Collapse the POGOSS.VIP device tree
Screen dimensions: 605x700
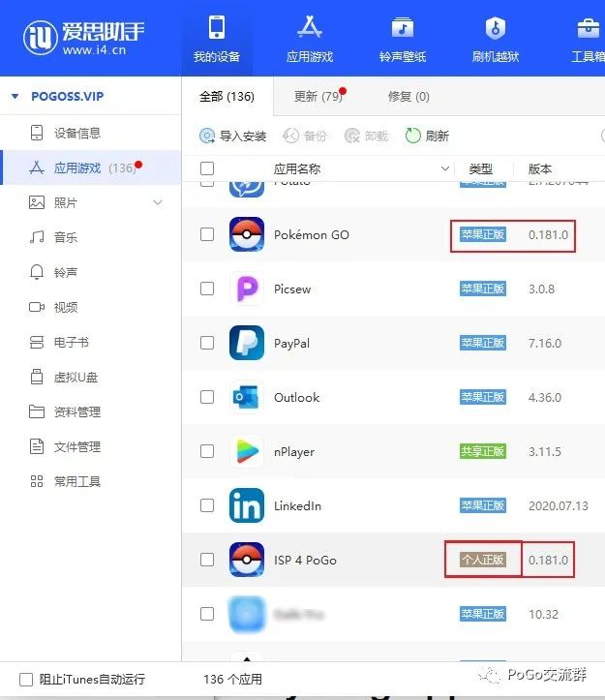[15, 96]
